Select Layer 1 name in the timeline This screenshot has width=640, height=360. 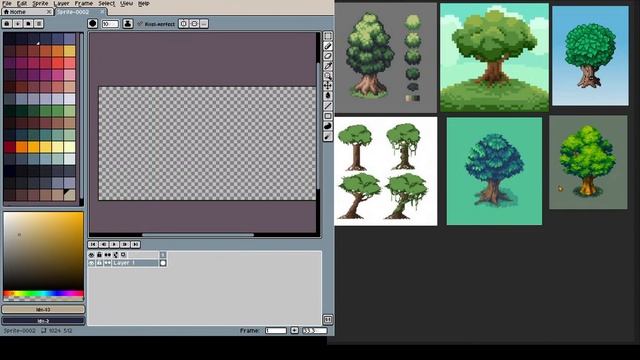(135, 263)
